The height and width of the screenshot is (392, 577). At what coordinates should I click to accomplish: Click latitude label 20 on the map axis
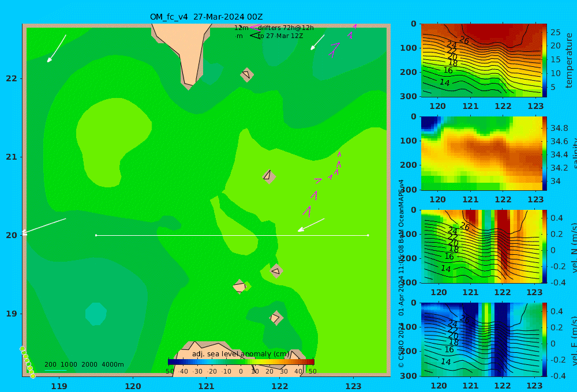click(x=11, y=235)
